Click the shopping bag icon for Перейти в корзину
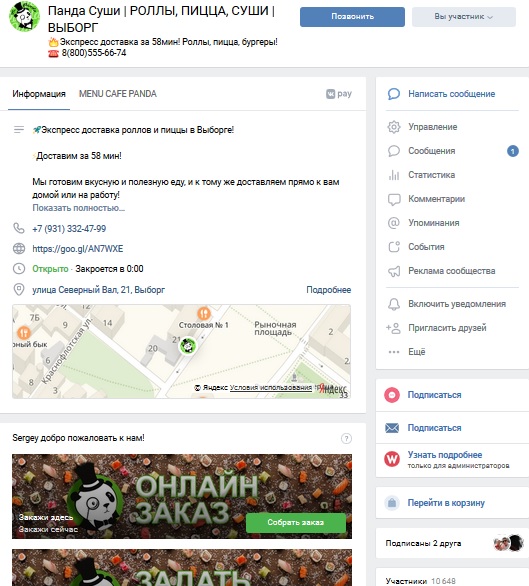 (x=392, y=503)
